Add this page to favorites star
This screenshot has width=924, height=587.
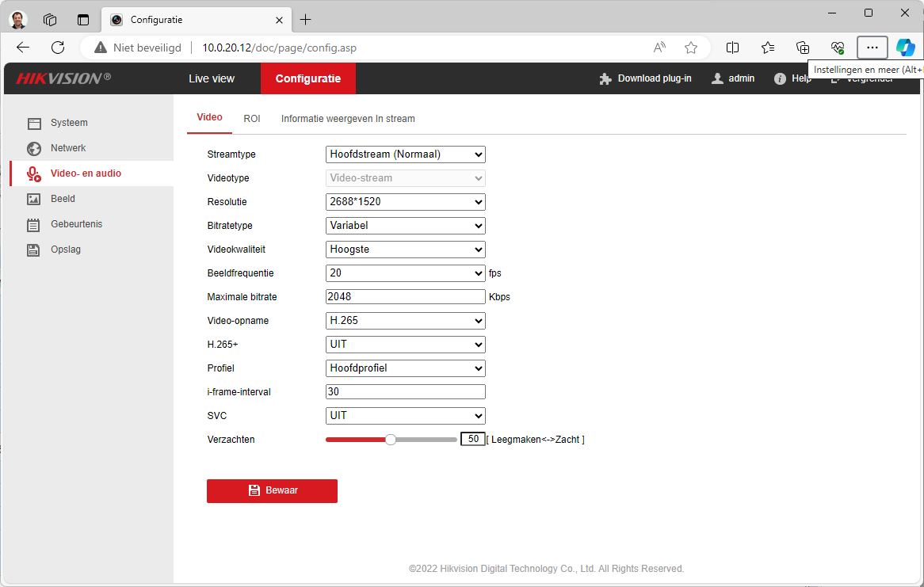[691, 48]
